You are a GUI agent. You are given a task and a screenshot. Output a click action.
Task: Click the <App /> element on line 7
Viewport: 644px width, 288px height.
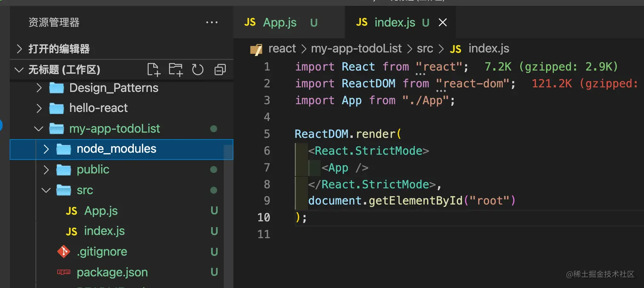point(345,168)
